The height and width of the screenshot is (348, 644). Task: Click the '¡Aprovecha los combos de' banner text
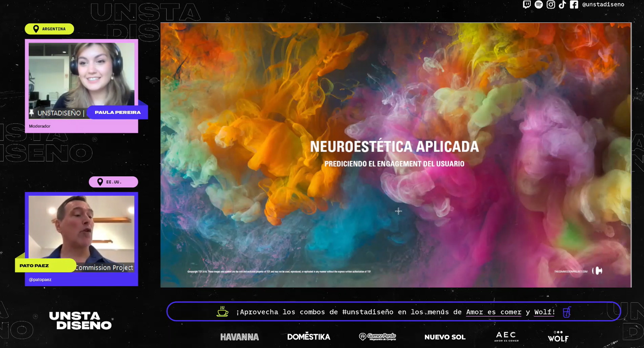[x=287, y=312]
